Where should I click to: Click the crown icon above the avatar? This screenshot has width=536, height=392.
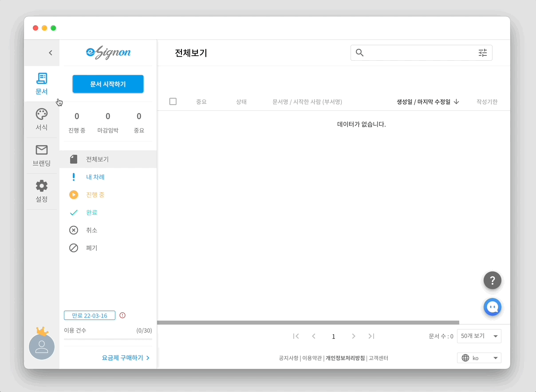tap(42, 331)
